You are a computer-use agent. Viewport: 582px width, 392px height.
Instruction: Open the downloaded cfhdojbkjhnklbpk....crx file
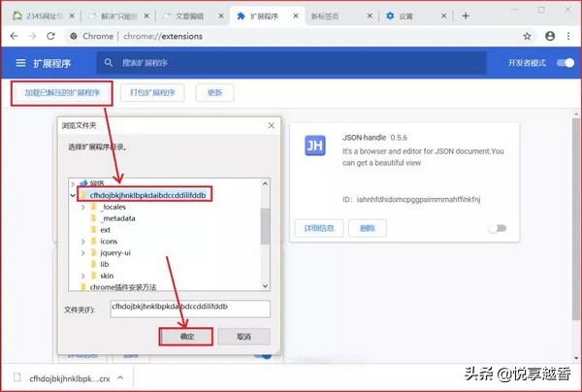coord(70,378)
